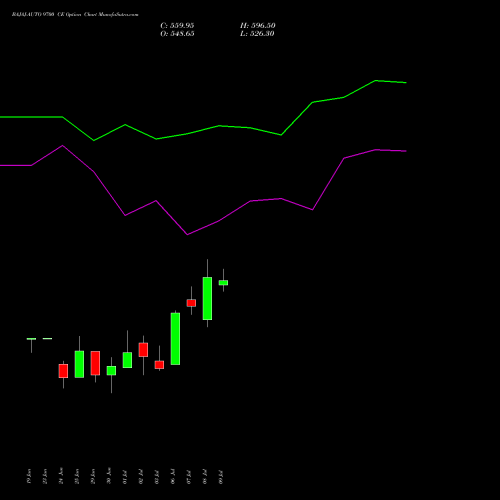The width and height of the screenshot is (500, 500).
Task: Select the 06 Jul date label
Action: pos(173,477)
